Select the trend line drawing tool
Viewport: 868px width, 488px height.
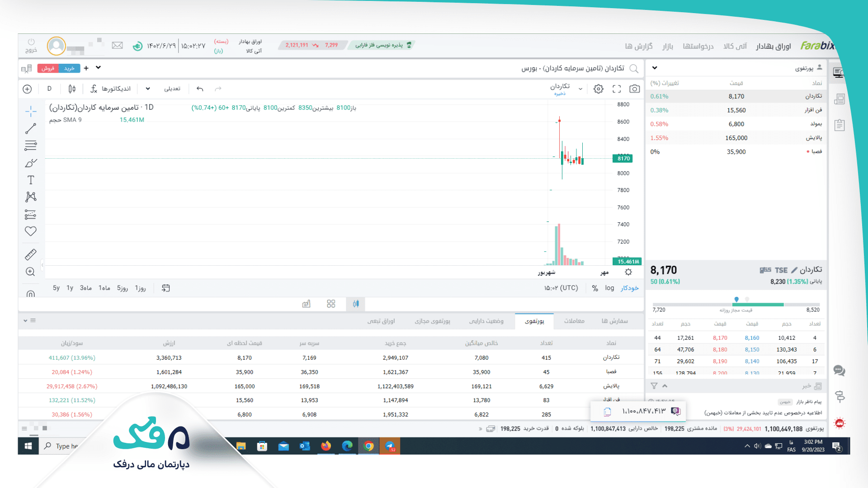31,128
